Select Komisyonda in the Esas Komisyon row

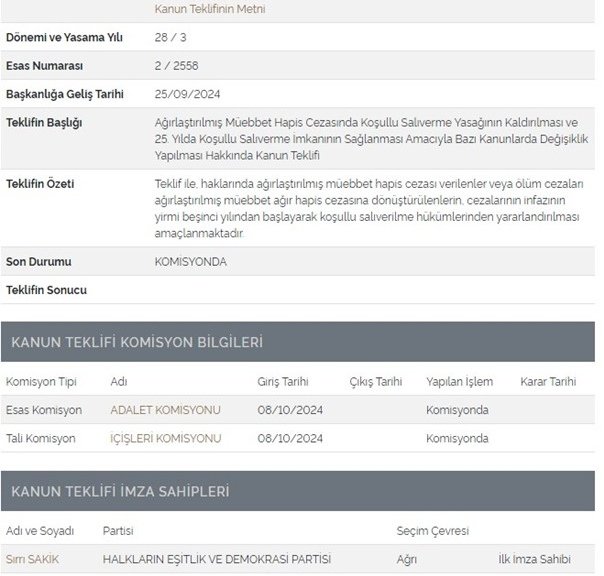coord(457,410)
